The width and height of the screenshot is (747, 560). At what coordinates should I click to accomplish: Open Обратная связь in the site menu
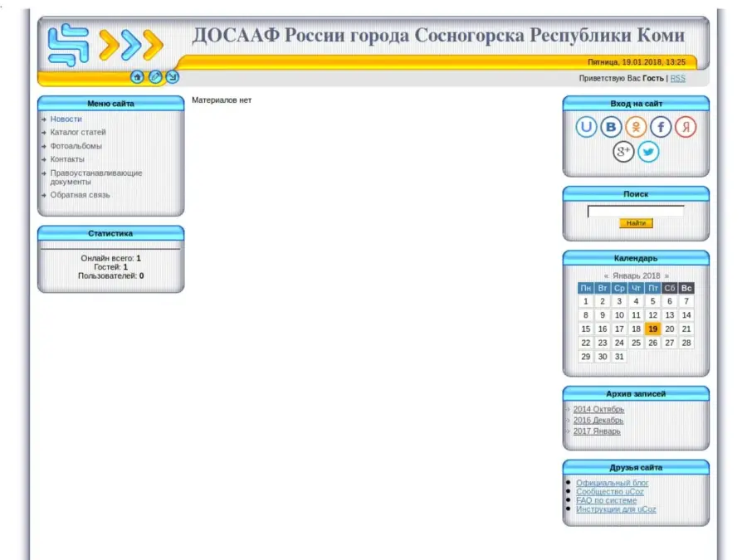click(80, 195)
